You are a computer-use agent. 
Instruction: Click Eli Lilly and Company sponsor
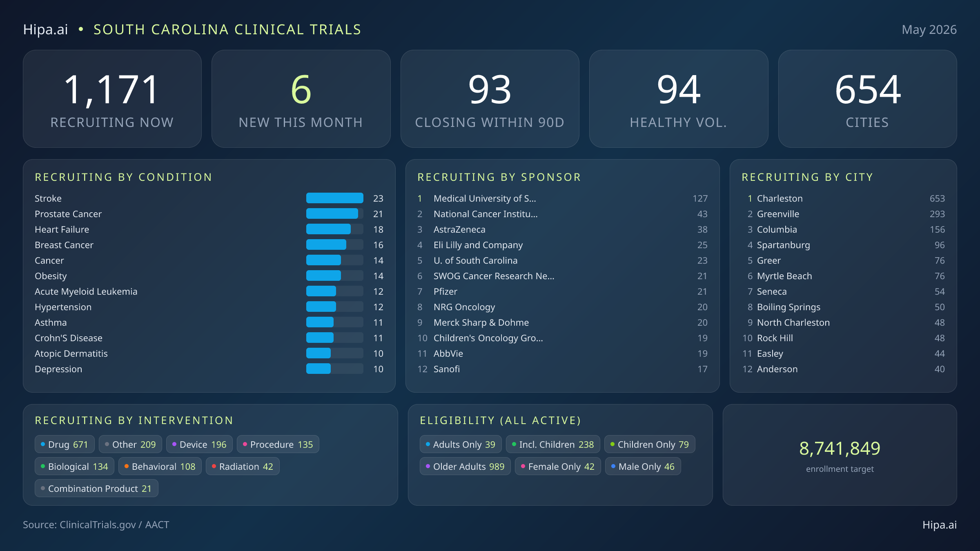pyautogui.click(x=562, y=245)
